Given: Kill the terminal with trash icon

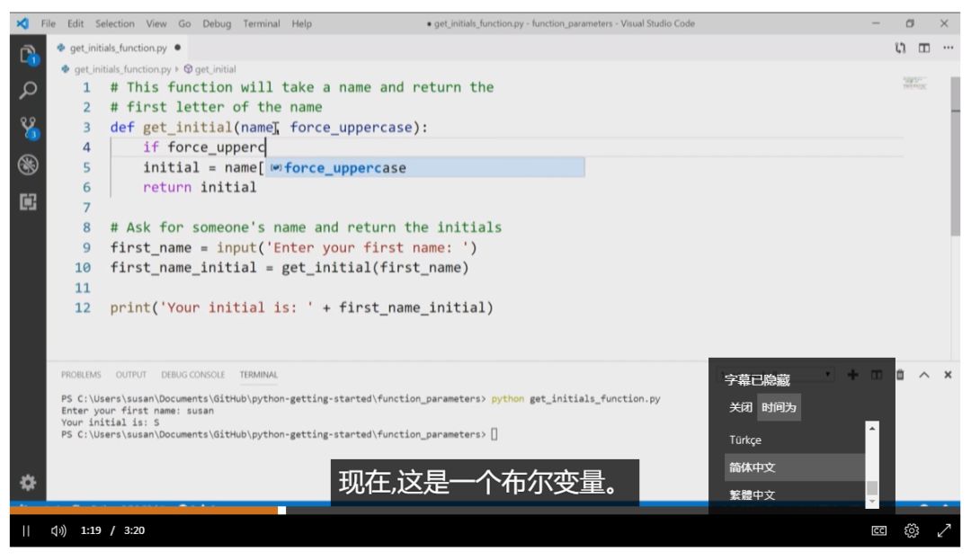Looking at the screenshot, I should tap(900, 374).
